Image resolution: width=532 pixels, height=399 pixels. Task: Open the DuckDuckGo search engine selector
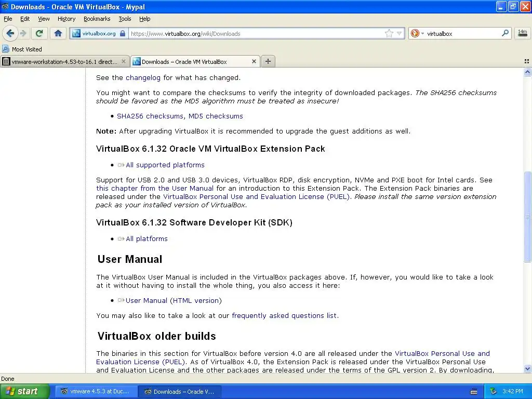coord(417,33)
